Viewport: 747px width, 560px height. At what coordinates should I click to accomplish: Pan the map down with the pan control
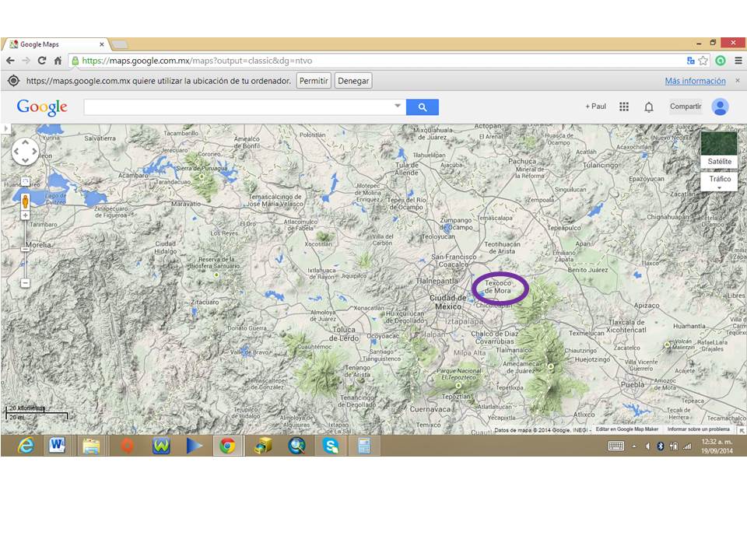point(25,160)
